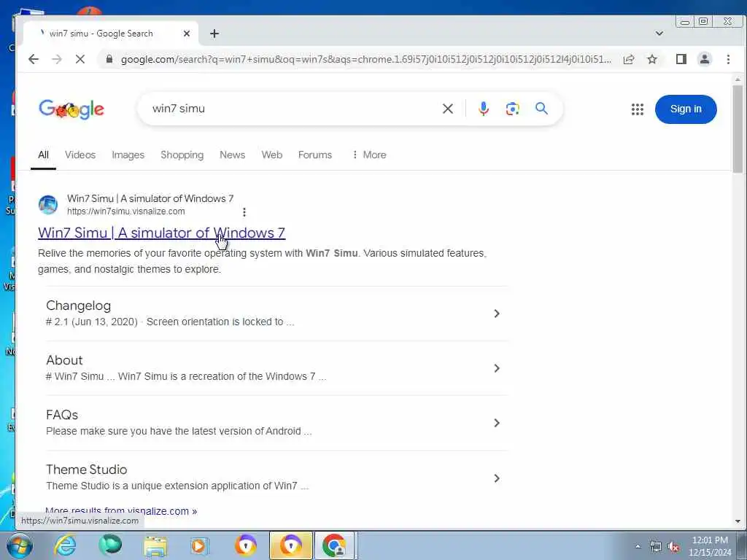The width and height of the screenshot is (747, 560).
Task: Open the browser side panel icon
Action: point(681,59)
